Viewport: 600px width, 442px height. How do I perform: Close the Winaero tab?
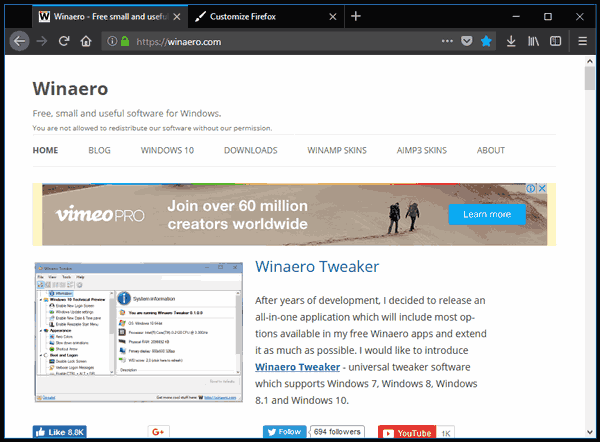click(x=176, y=16)
